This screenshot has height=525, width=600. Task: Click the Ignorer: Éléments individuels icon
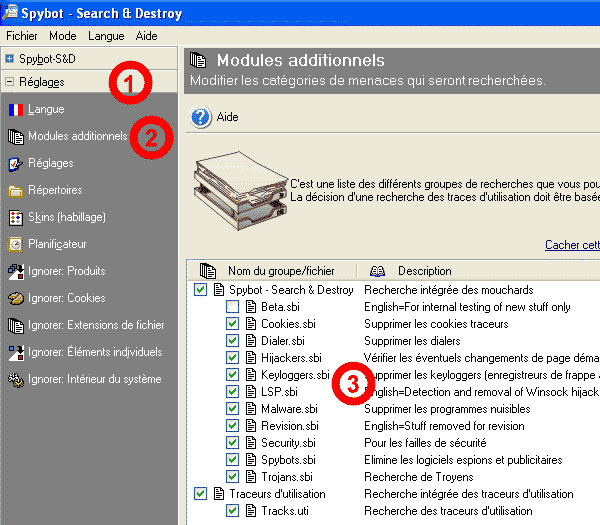click(16, 353)
